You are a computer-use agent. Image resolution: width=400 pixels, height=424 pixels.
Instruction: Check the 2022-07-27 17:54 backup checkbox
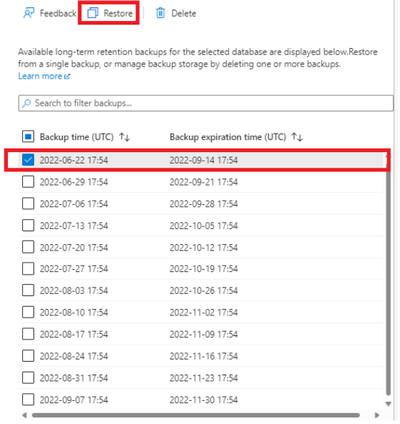(x=28, y=269)
